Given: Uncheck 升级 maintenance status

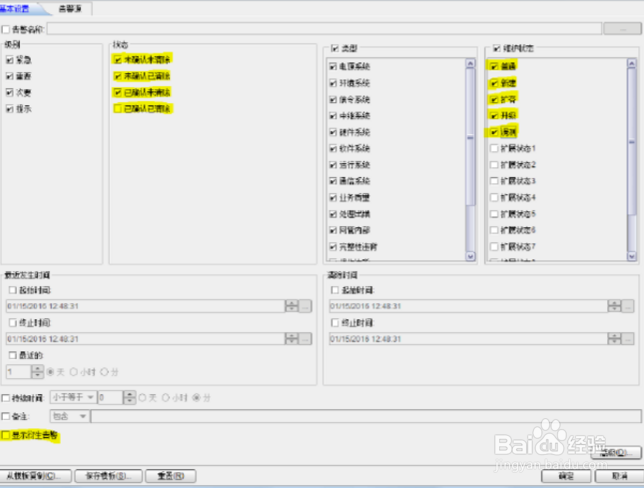Looking at the screenshot, I should (x=494, y=115).
